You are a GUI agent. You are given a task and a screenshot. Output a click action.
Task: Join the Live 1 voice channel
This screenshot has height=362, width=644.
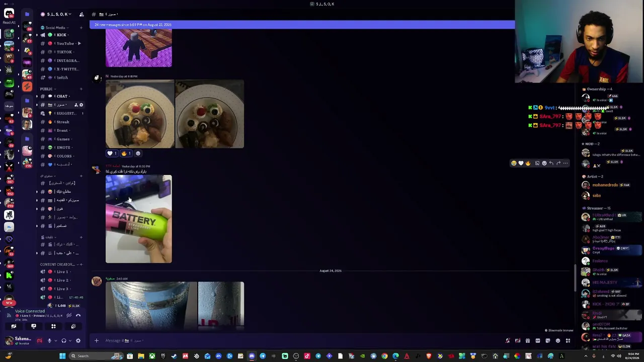tap(61, 271)
